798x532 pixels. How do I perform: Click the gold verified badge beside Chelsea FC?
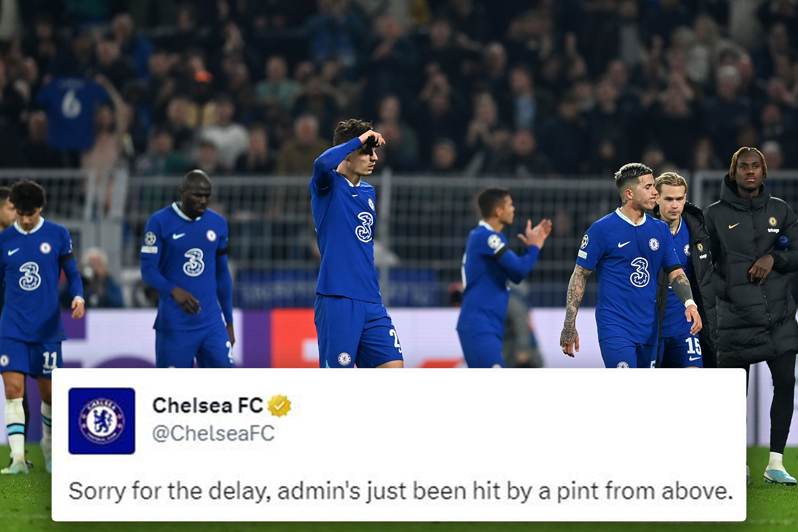click(x=279, y=406)
